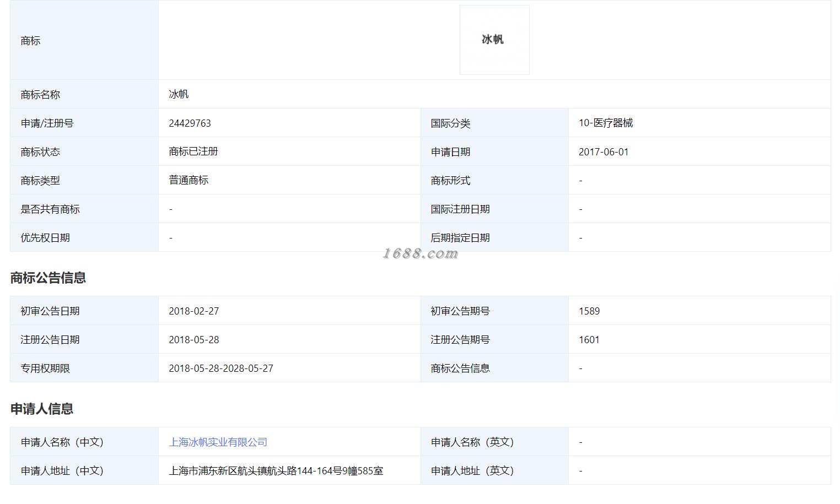Select preliminary announcement issue number 1589
Viewport: 840px width, 504px height.
(x=589, y=311)
